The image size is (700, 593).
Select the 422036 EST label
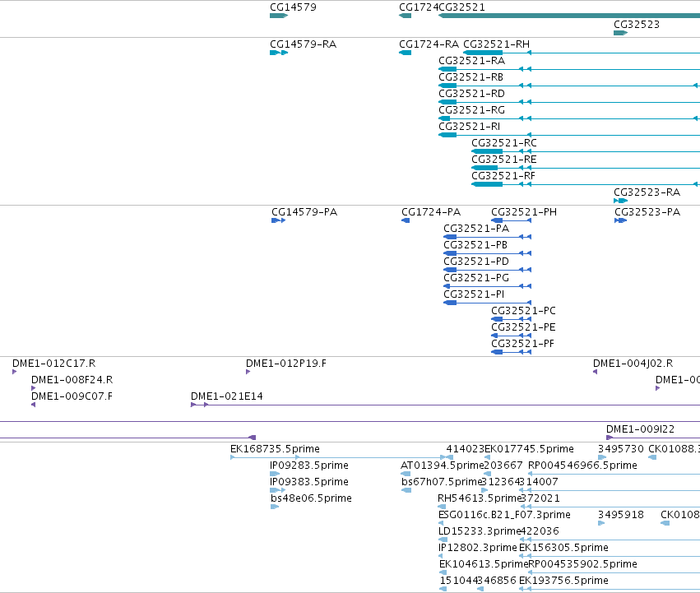(540, 532)
